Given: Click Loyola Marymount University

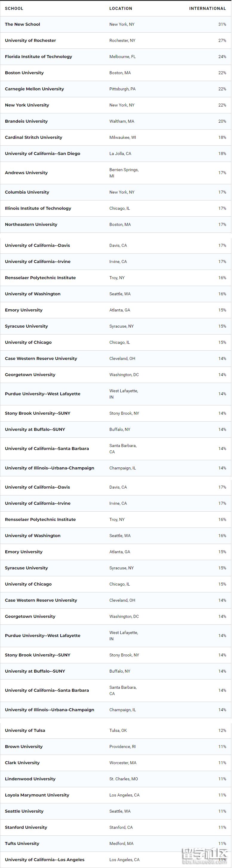Looking at the screenshot, I should pyautogui.click(x=37, y=795).
